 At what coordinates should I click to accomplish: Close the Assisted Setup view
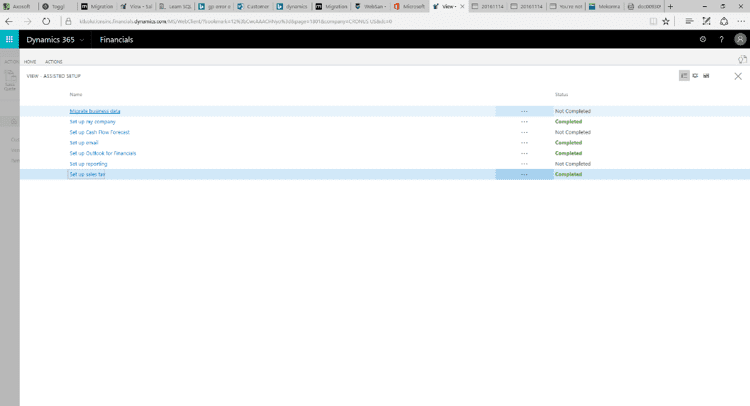738,76
